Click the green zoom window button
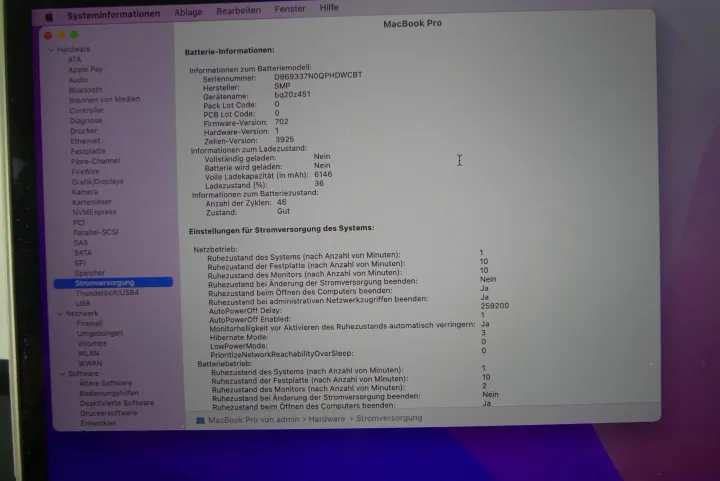The height and width of the screenshot is (481, 720). pos(74,35)
